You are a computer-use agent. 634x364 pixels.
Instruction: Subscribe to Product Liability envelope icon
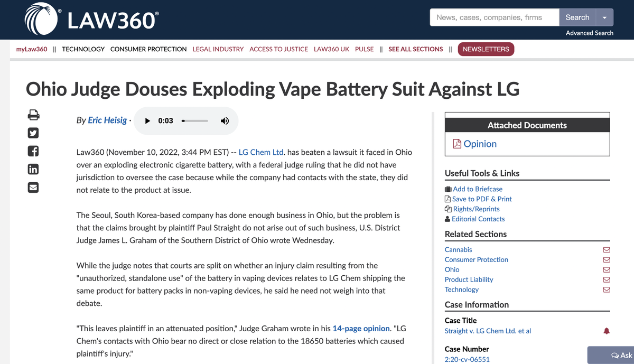click(607, 279)
